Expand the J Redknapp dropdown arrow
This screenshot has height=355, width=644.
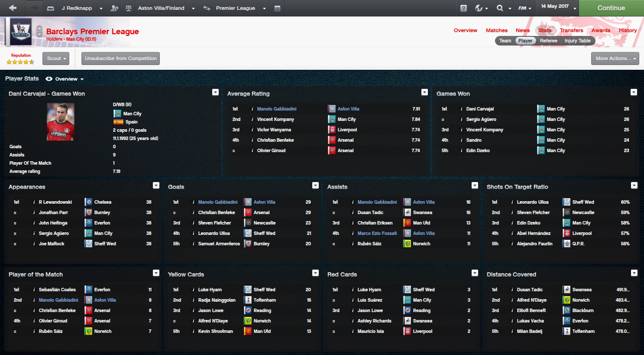pyautogui.click(x=101, y=9)
